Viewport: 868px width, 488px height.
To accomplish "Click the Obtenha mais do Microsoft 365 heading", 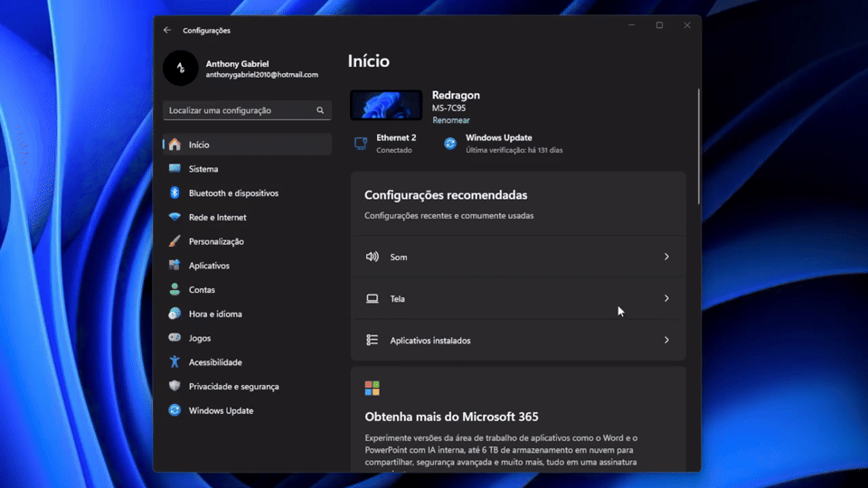I will click(451, 417).
